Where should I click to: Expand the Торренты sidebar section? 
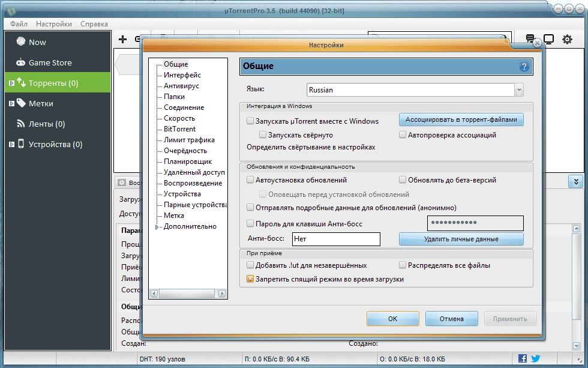click(x=11, y=83)
